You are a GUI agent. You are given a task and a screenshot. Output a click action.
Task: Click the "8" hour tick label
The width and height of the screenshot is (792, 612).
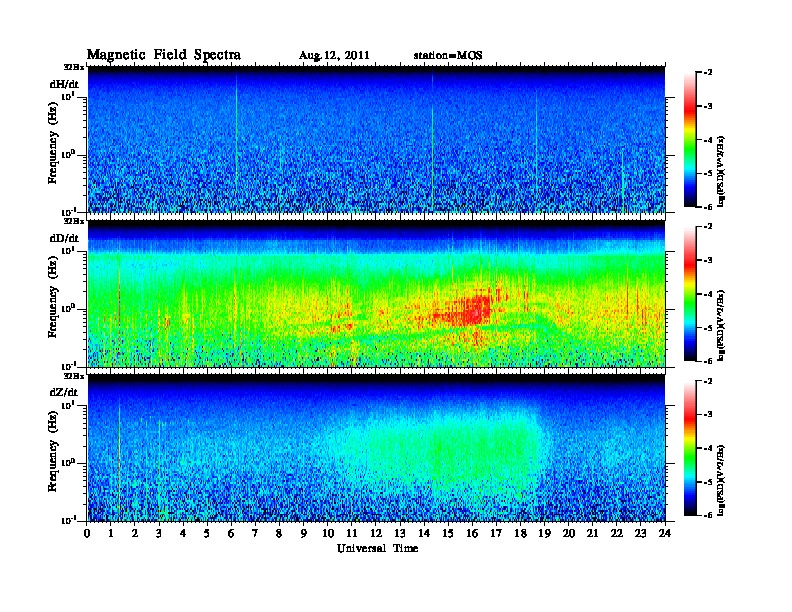click(x=279, y=533)
